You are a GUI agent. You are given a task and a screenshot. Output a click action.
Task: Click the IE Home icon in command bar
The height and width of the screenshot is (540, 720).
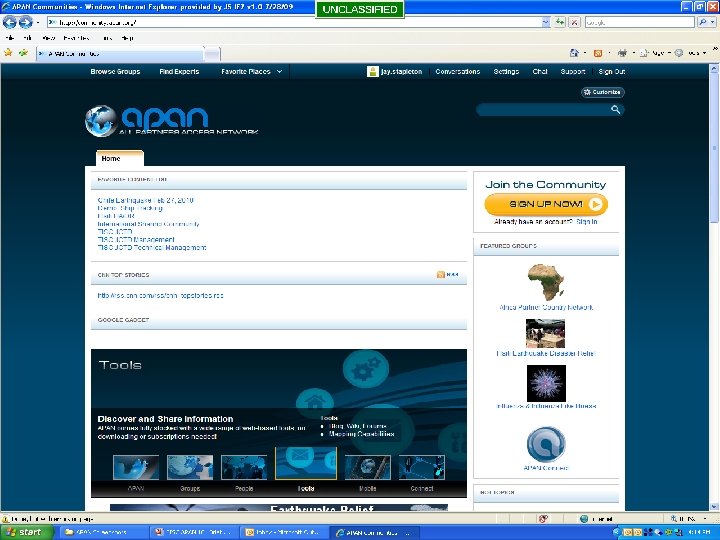pos(574,53)
